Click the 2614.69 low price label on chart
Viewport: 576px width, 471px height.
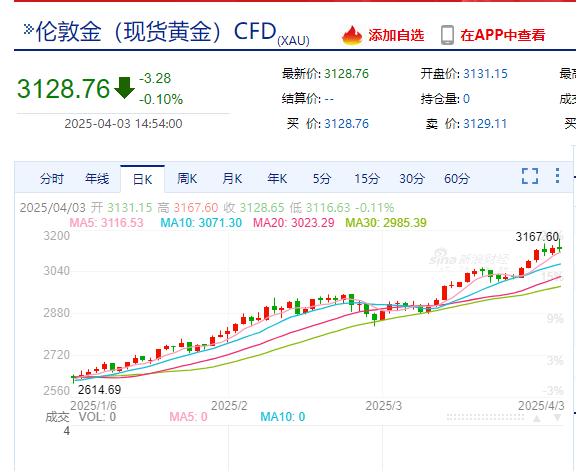click(100, 390)
